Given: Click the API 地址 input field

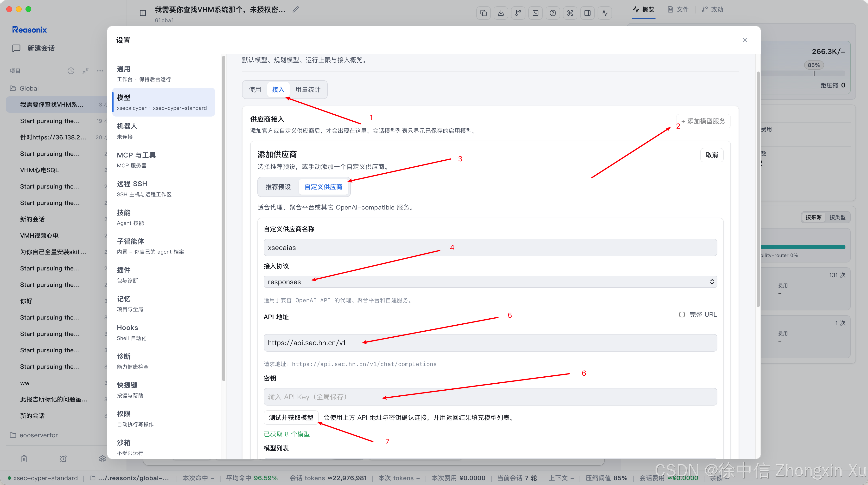Looking at the screenshot, I should tap(490, 343).
